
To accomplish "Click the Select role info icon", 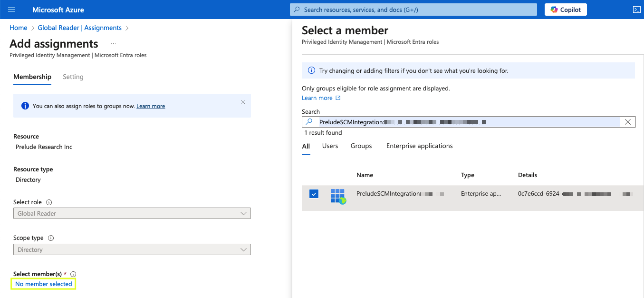I will (48, 202).
